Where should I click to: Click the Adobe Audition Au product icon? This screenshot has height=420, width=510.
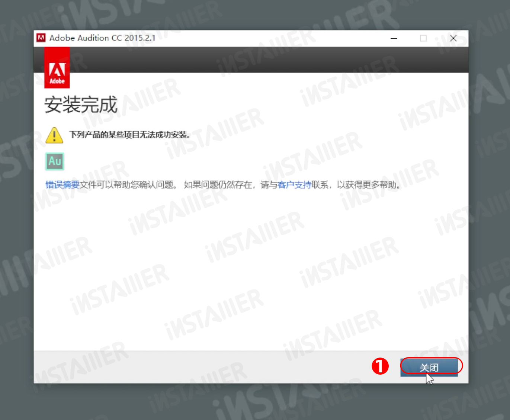[x=55, y=161]
